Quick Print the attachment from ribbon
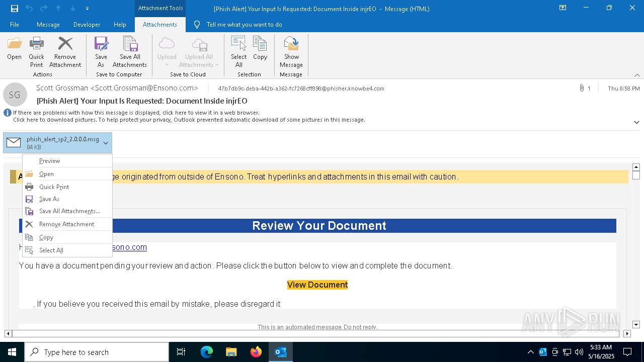Screen dimensions: 644x362 click(x=36, y=52)
